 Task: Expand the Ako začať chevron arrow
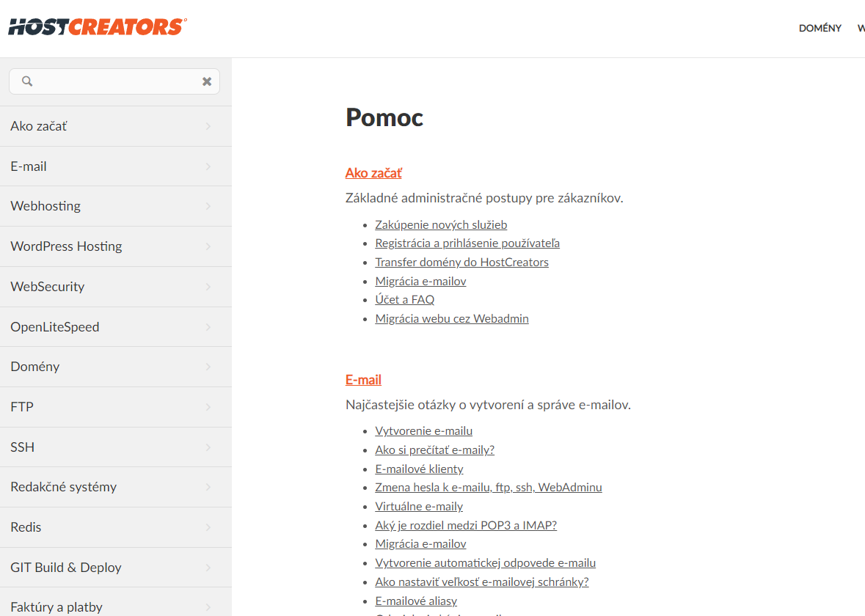click(208, 126)
